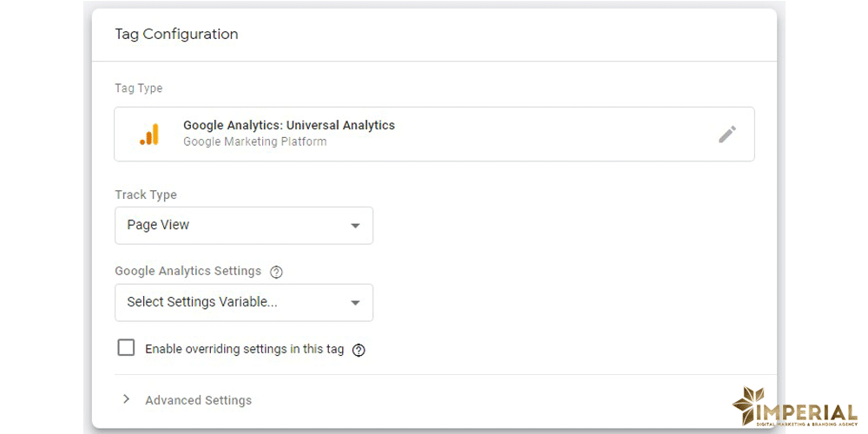Click the Page View dropdown arrow

[354, 226]
